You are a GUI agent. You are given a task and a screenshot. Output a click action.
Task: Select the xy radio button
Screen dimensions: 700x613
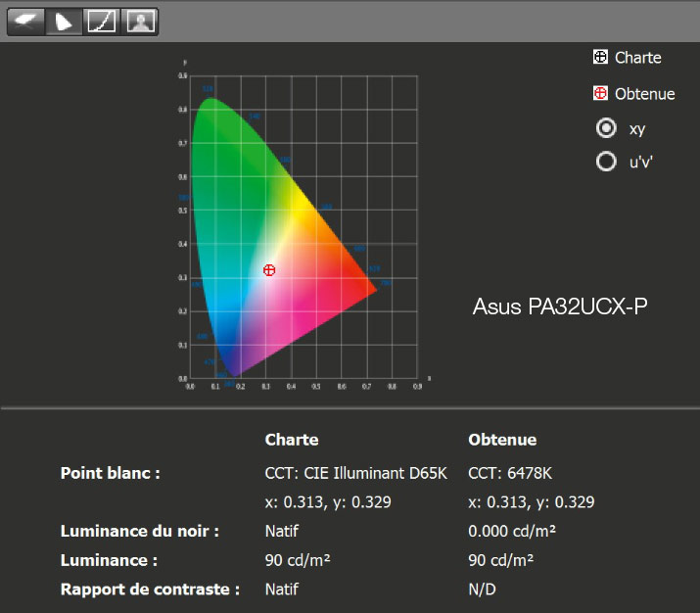point(606,128)
